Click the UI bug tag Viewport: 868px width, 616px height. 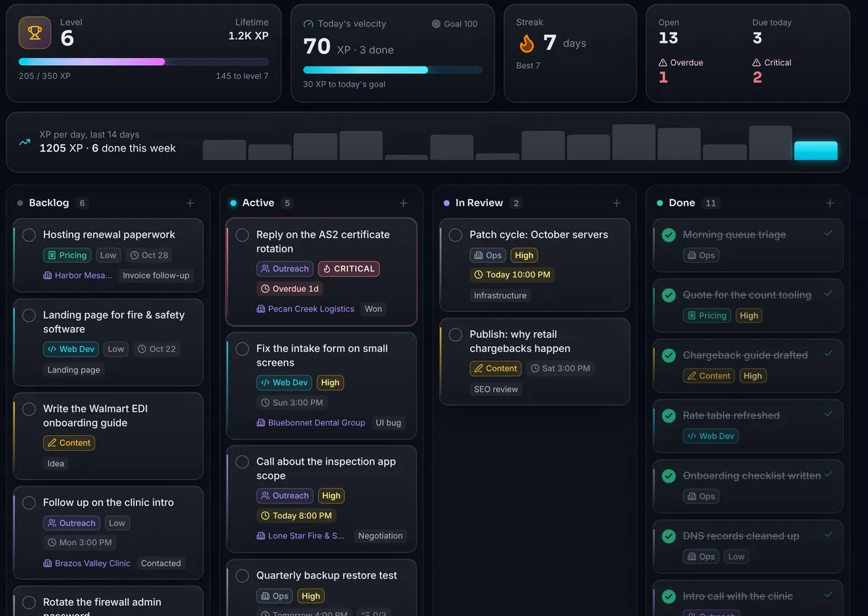[x=388, y=423]
